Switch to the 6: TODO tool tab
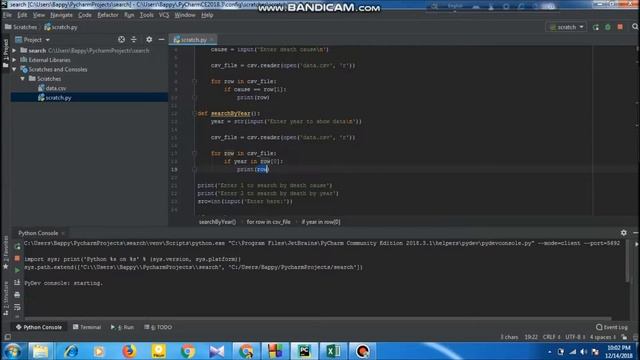Image resolution: width=640 pixels, height=360 pixels. click(x=158, y=327)
